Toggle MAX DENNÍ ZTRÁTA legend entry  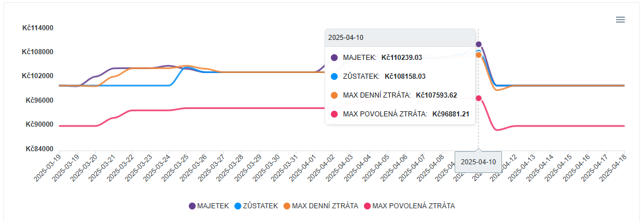coord(321,206)
